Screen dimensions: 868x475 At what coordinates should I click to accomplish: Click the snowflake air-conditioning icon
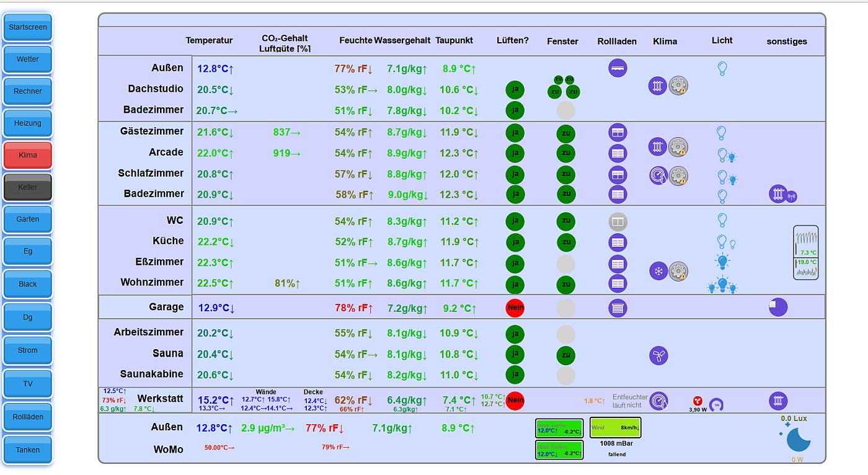[658, 271]
